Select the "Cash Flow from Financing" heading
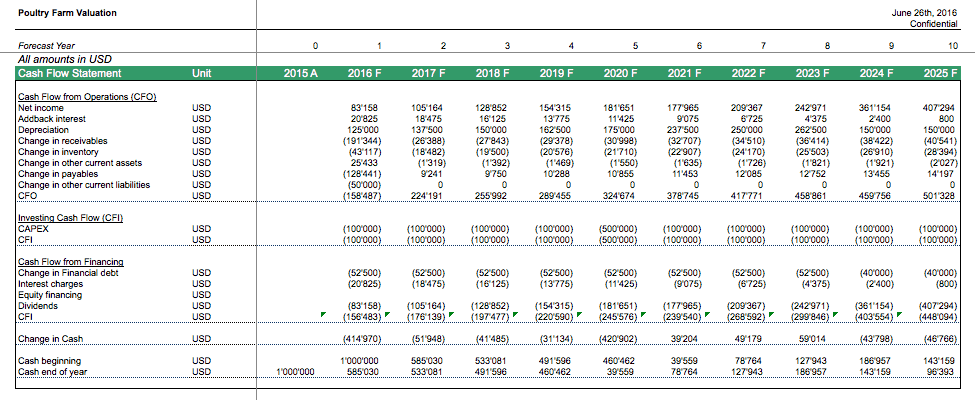975x400 pixels. point(70,262)
